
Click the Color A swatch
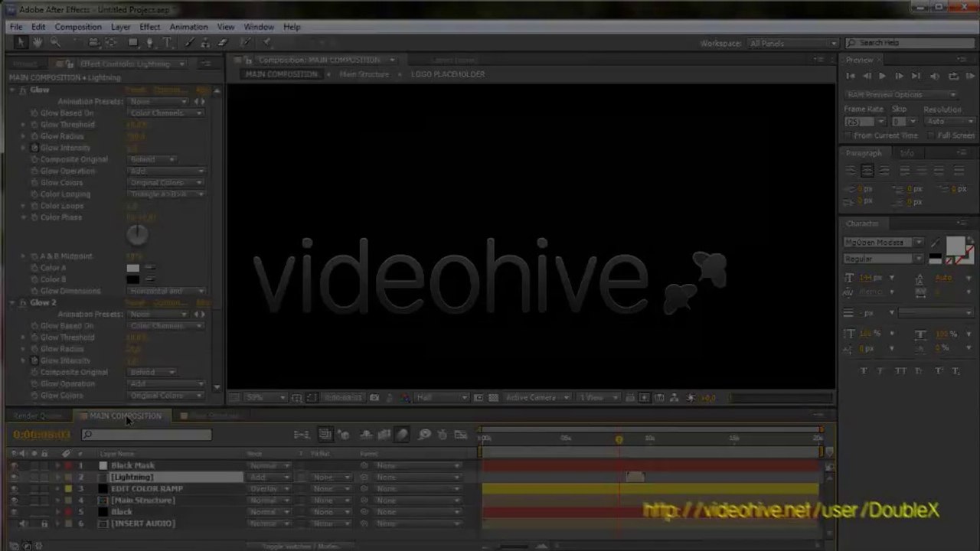click(133, 268)
